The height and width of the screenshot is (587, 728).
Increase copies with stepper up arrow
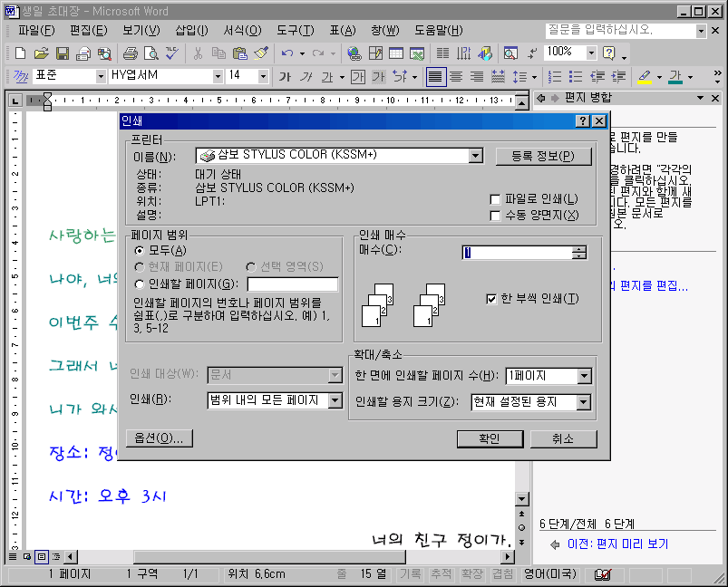coord(579,250)
